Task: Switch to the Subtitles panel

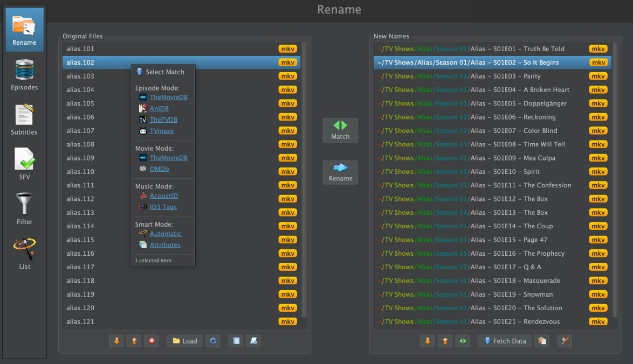Action: pyautogui.click(x=24, y=119)
